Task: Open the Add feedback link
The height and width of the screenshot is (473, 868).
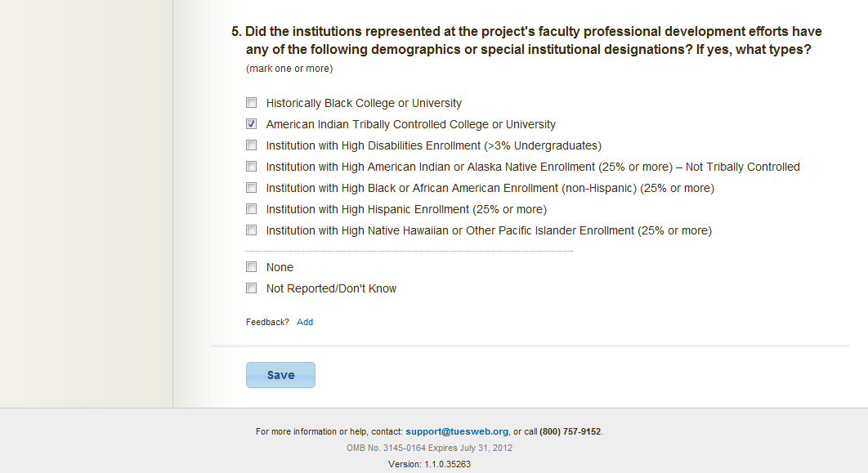Action: tap(305, 322)
